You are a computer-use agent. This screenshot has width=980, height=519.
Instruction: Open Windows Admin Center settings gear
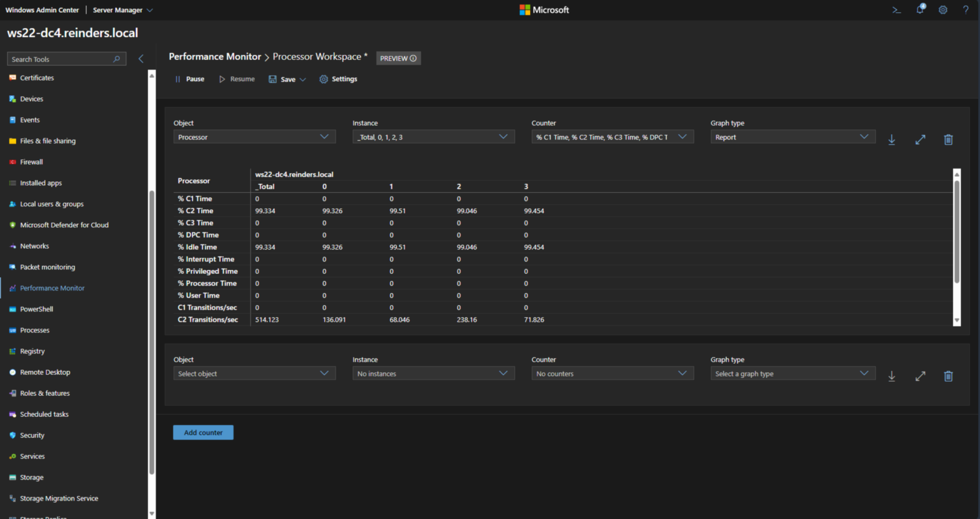click(x=943, y=10)
